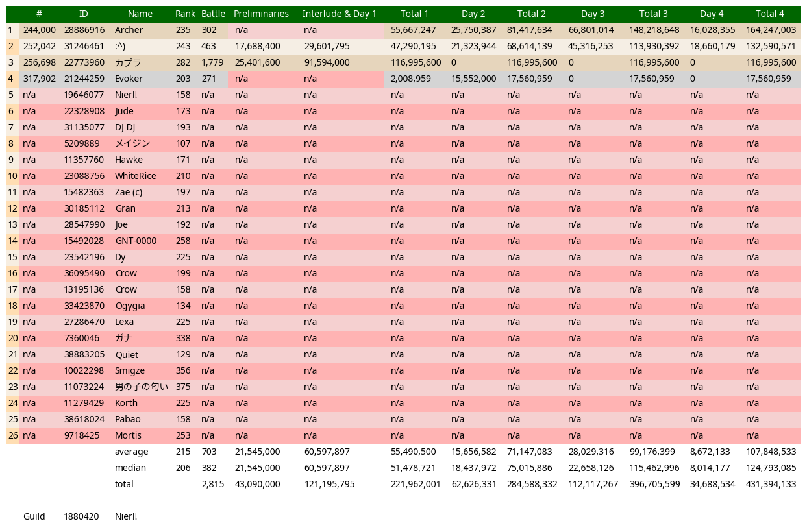This screenshot has width=807, height=532.
Task: Click the name cell 'カプラ'
Action: pyautogui.click(x=128, y=62)
